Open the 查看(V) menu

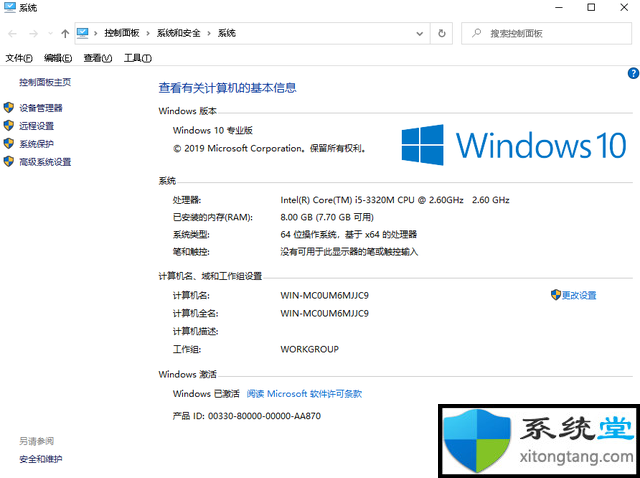point(98,58)
